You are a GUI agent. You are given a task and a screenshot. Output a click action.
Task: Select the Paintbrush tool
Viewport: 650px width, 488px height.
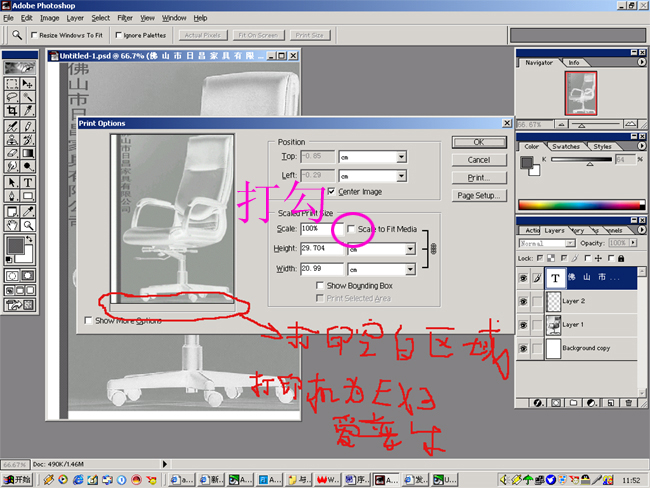(x=12, y=126)
